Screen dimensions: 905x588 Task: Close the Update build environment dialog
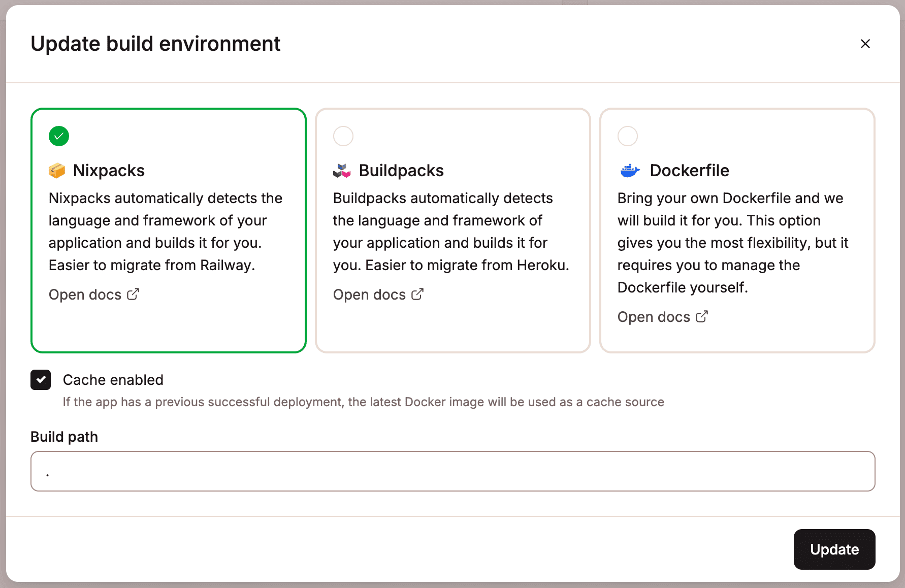click(x=865, y=44)
